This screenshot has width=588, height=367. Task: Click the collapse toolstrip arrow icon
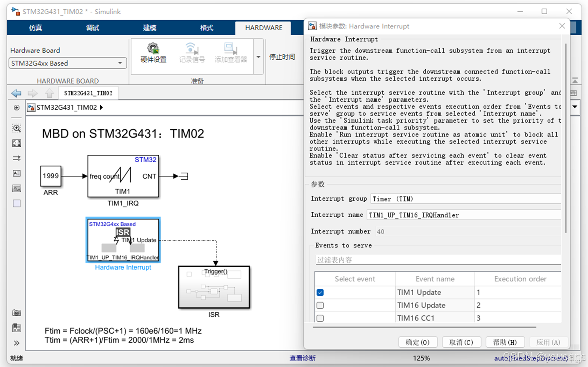(x=575, y=81)
